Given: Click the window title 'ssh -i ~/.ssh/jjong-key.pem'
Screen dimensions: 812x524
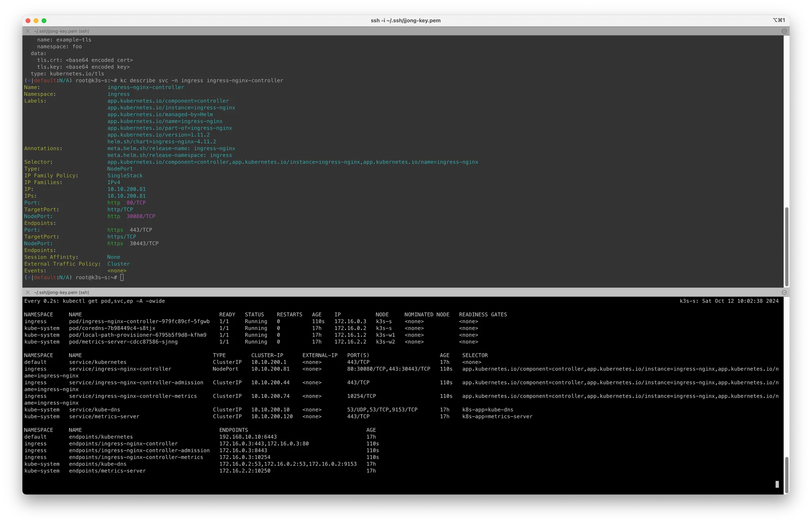Looking at the screenshot, I should point(406,21).
